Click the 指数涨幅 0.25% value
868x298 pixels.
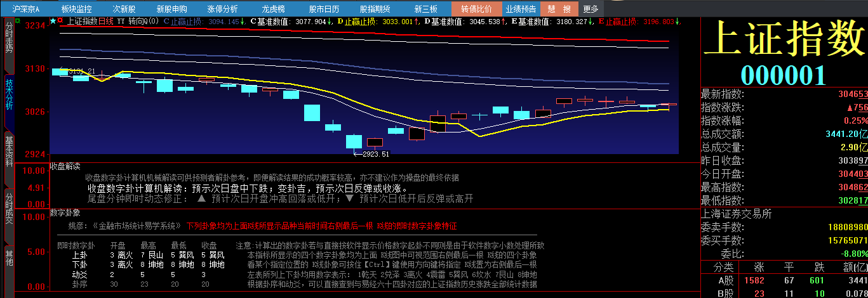(855, 120)
